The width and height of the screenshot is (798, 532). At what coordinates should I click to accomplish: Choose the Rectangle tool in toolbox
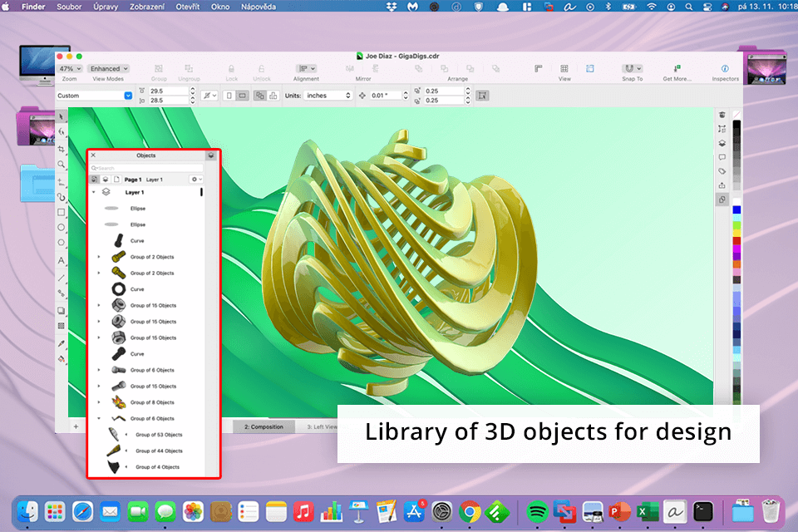tap(62, 212)
